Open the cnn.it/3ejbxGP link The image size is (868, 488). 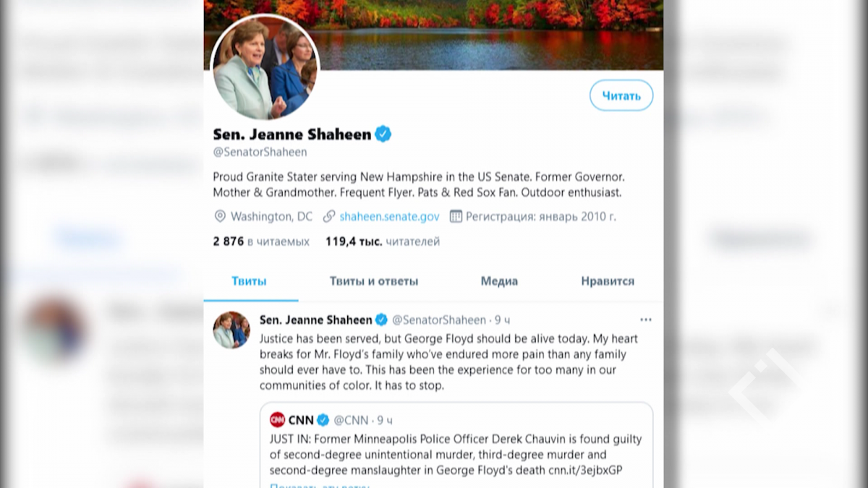click(x=587, y=471)
